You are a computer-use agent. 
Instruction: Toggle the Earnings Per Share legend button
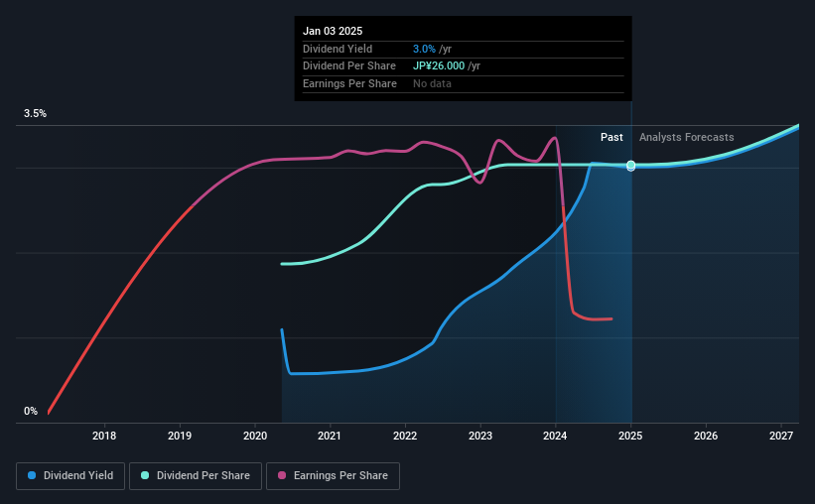click(333, 476)
